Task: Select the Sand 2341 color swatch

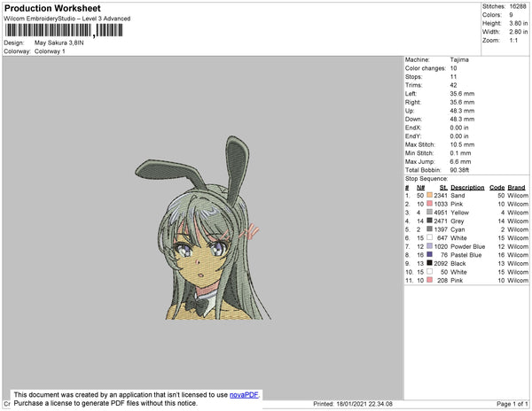Action: [429, 195]
